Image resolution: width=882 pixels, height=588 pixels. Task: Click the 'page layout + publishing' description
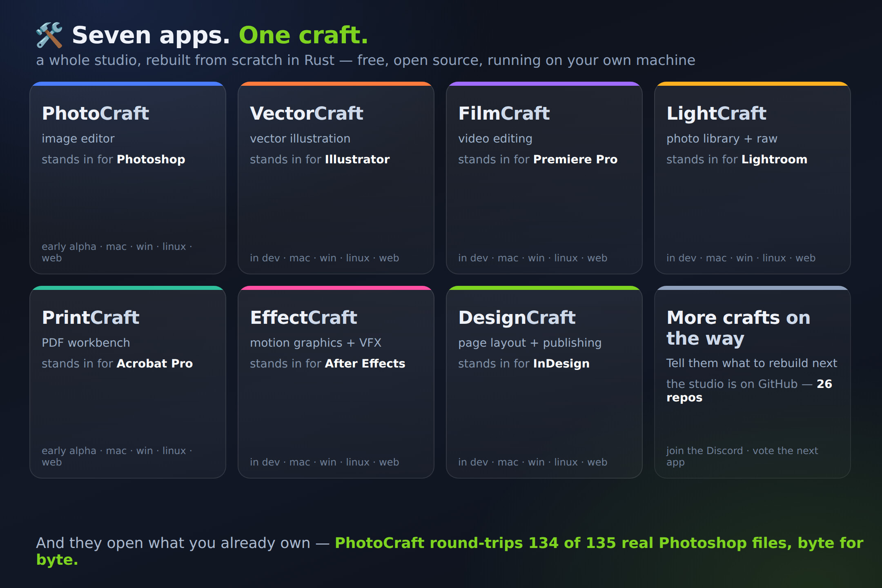pos(530,343)
